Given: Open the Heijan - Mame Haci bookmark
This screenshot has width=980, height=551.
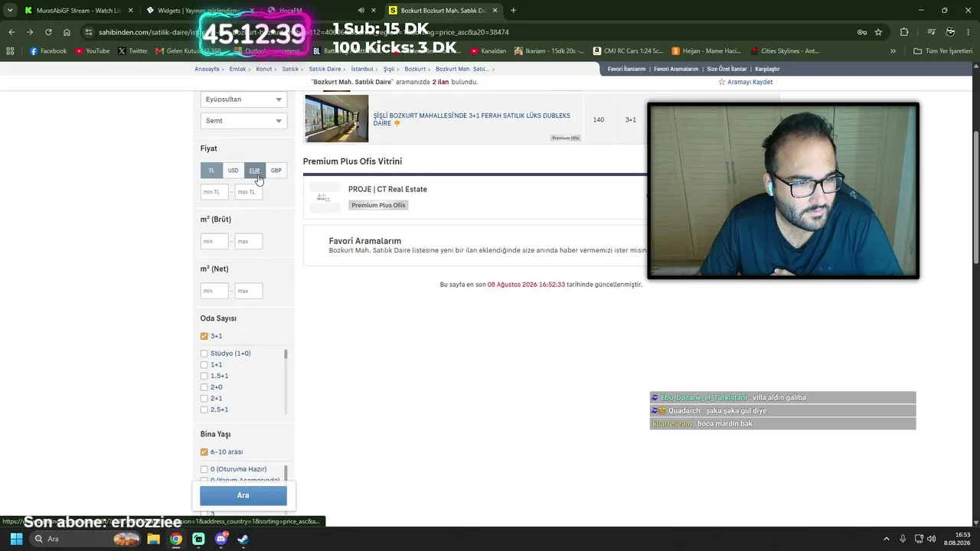Looking at the screenshot, I should tap(705, 51).
